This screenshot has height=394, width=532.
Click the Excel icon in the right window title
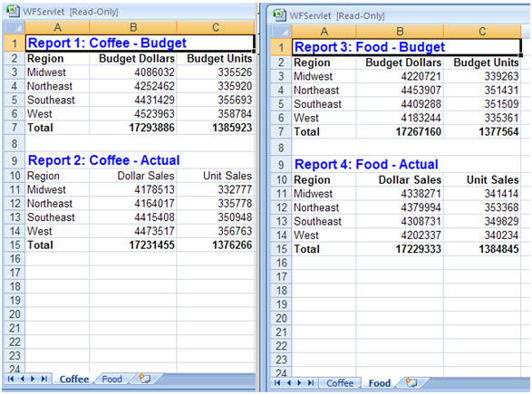tap(279, 14)
